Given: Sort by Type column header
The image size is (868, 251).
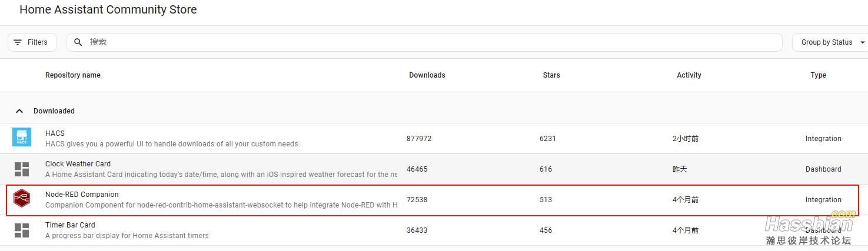Looking at the screenshot, I should point(818,75).
